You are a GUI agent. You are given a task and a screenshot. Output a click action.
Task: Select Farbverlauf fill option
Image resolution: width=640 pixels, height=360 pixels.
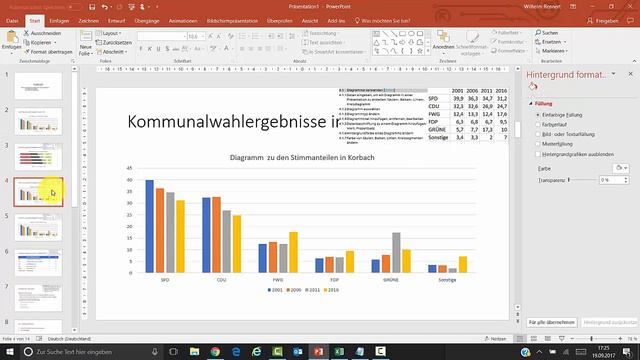(x=551, y=124)
